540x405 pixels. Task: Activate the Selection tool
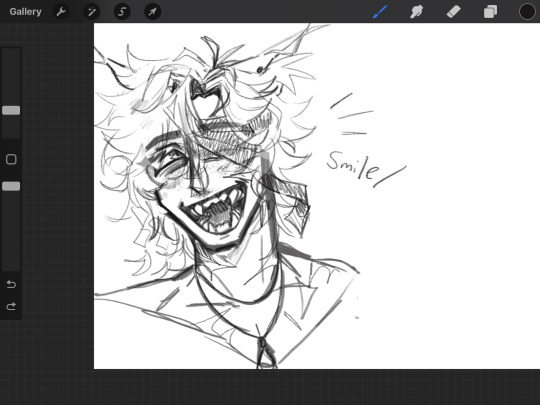[122, 12]
